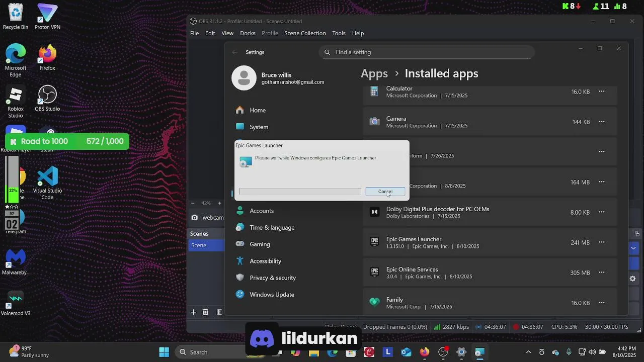This screenshot has height=362, width=644.
Task: Click the Apps breadcrumb link
Action: click(x=374, y=73)
